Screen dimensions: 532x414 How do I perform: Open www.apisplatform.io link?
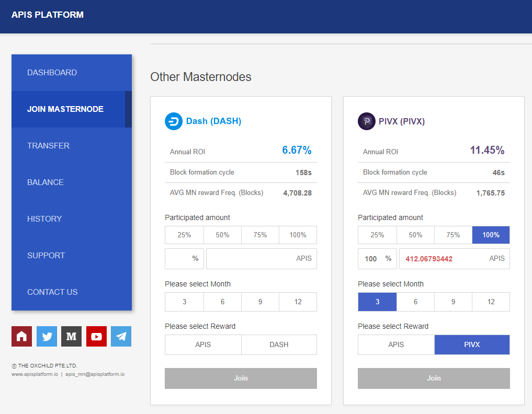coord(35,374)
